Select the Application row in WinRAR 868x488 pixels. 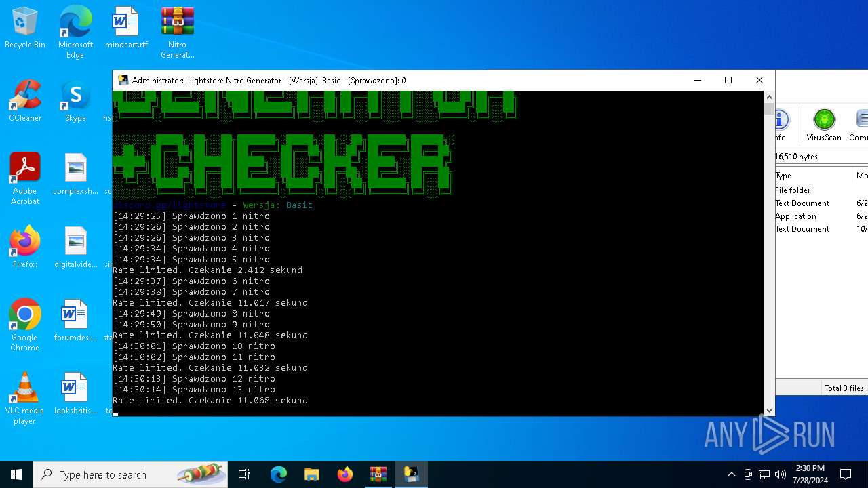tap(821, 216)
